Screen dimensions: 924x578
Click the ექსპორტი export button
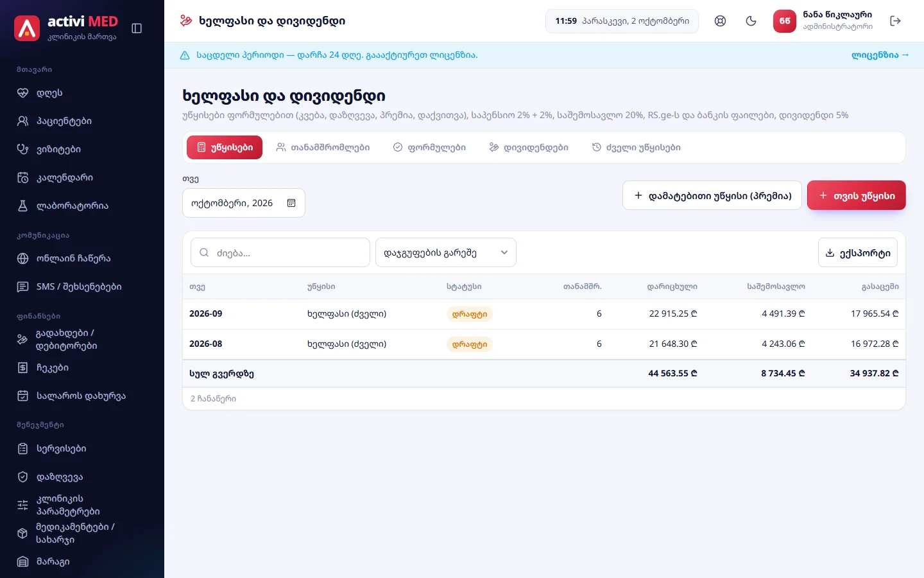tap(857, 252)
